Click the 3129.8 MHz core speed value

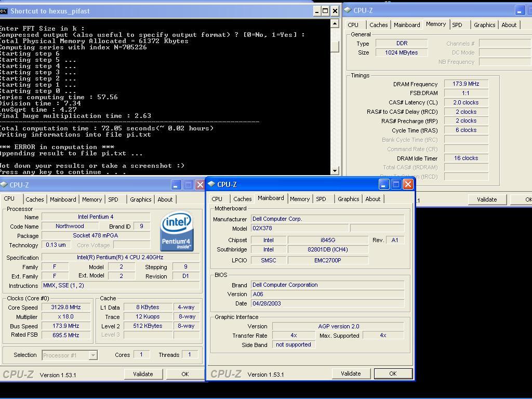coord(66,307)
